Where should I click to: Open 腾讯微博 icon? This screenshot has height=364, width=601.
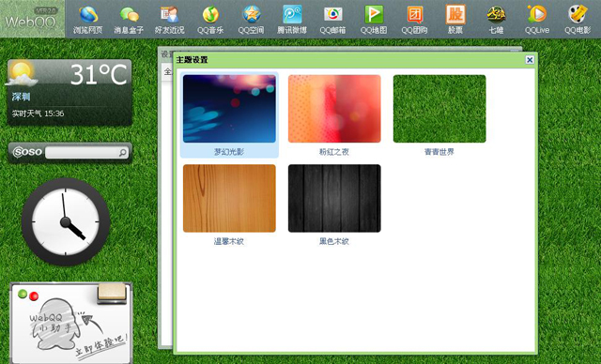click(x=292, y=19)
